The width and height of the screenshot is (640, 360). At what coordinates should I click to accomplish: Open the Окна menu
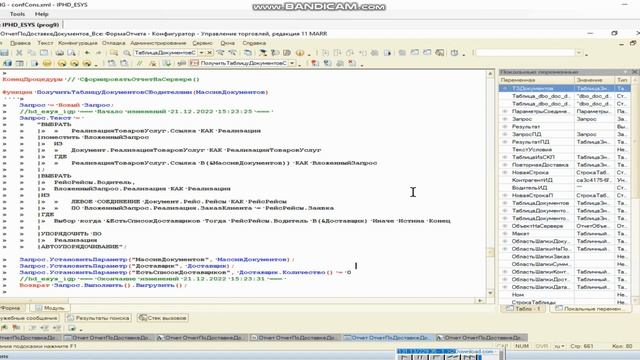point(228,43)
